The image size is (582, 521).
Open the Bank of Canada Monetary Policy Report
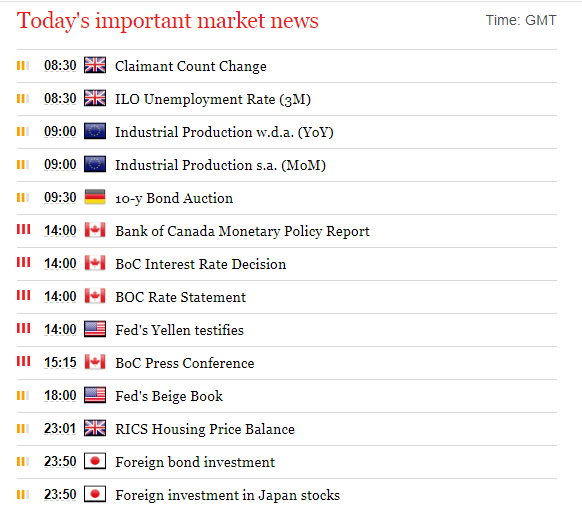coord(242,231)
